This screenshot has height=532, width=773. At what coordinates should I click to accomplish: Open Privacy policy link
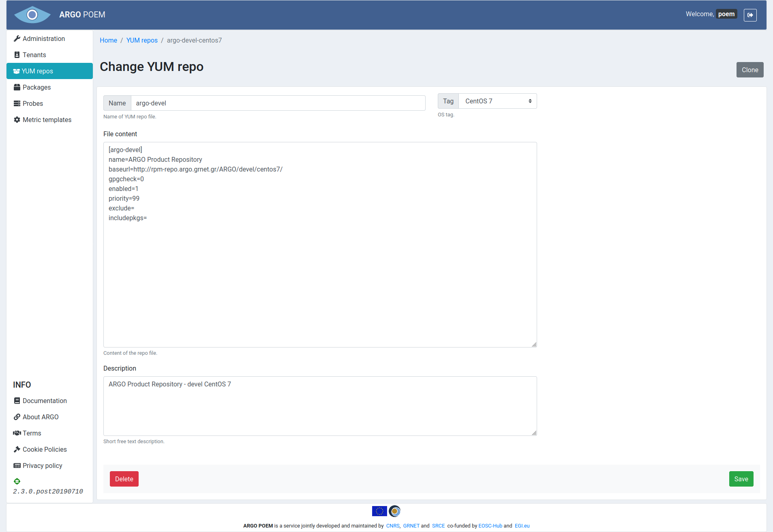(x=43, y=466)
